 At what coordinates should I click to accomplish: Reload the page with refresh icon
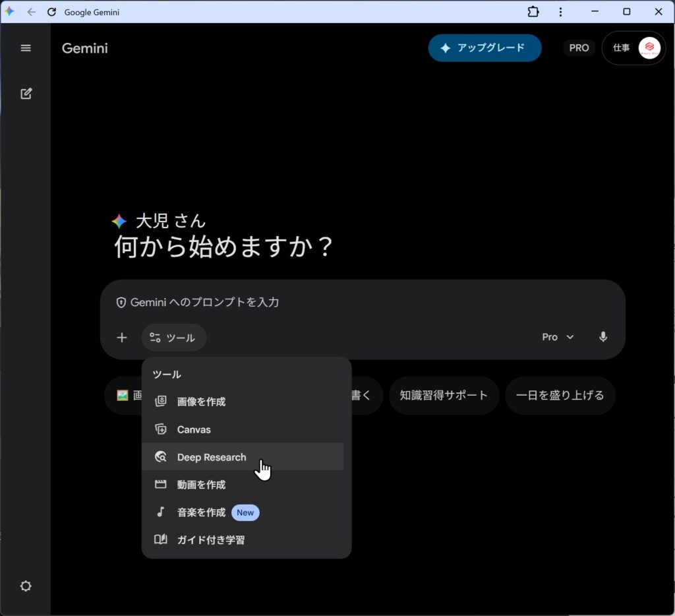pyautogui.click(x=51, y=12)
